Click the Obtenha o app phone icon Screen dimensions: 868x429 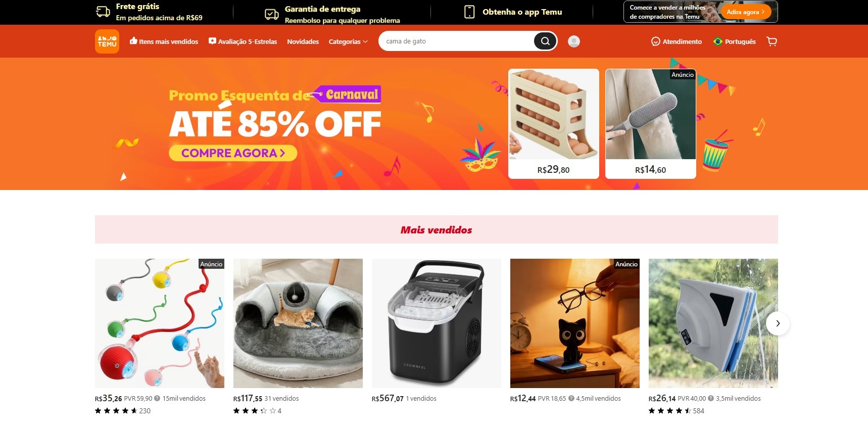pos(469,12)
